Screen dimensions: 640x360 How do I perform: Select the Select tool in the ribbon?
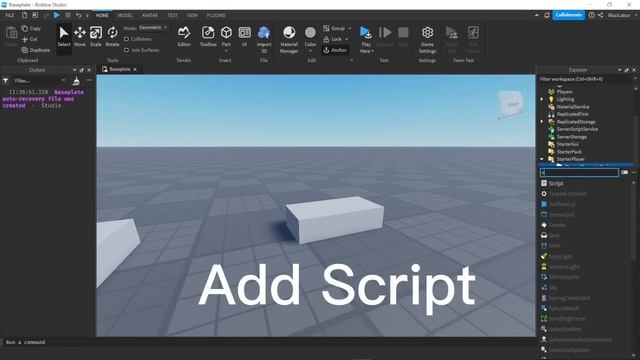pos(64,37)
